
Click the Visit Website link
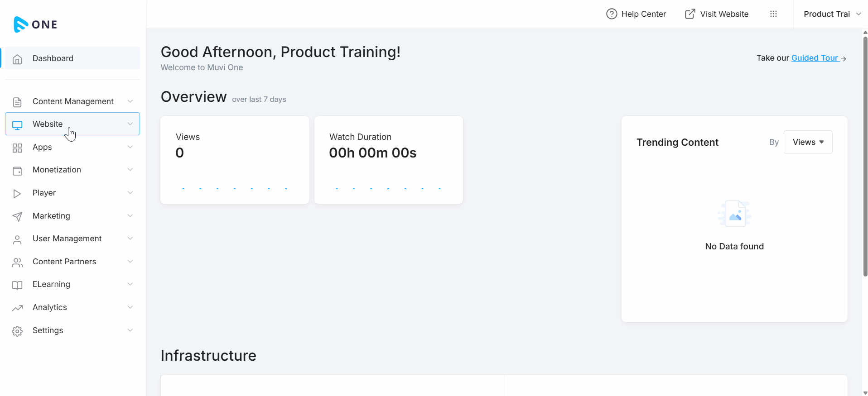pos(717,14)
